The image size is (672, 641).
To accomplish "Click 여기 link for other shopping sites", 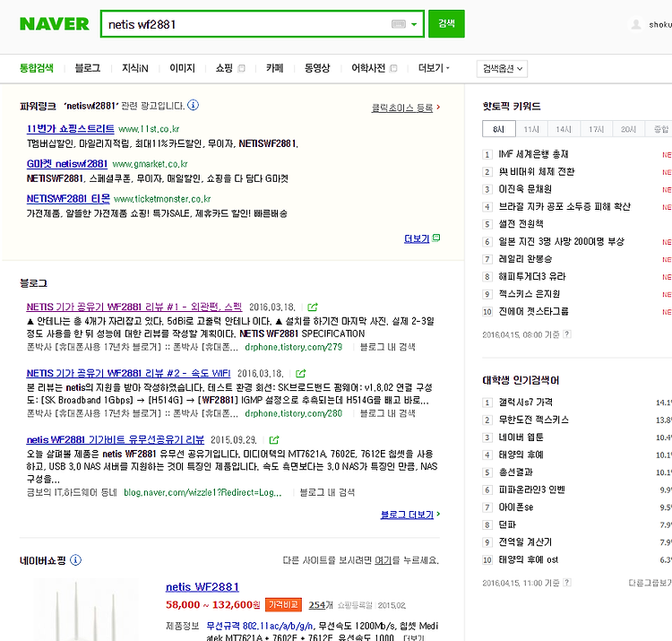I will tap(383, 560).
